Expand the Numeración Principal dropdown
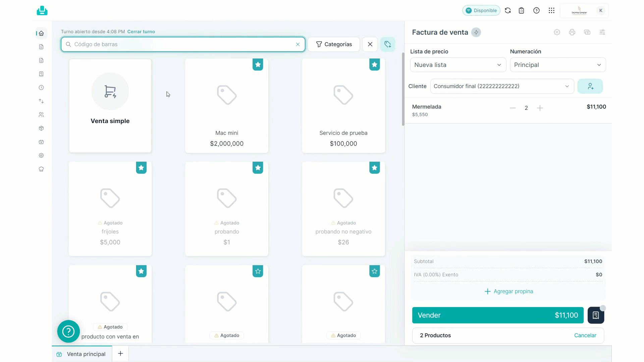This screenshot has height=362, width=644. [x=558, y=65]
